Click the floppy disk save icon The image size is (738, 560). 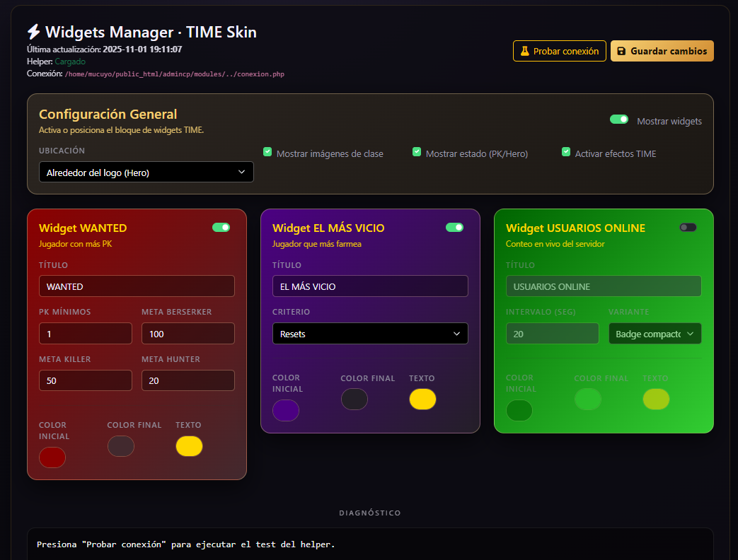click(621, 52)
